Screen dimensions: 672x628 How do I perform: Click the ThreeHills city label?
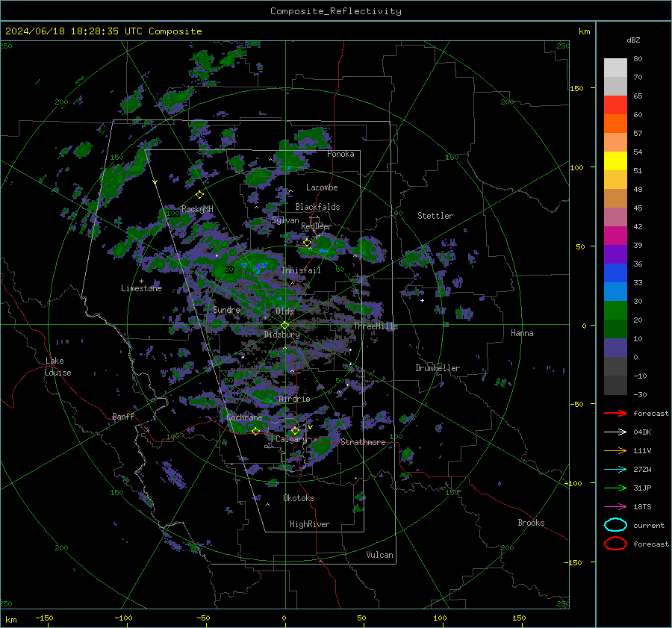click(x=376, y=326)
